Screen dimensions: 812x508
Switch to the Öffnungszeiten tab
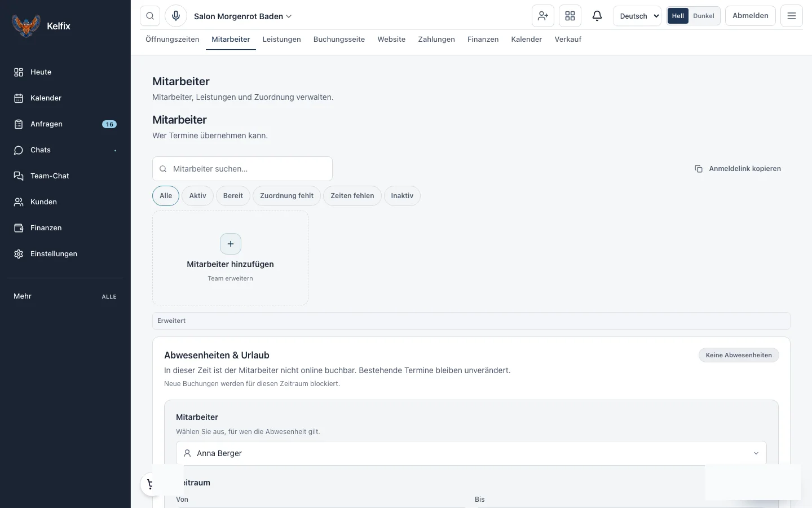173,40
